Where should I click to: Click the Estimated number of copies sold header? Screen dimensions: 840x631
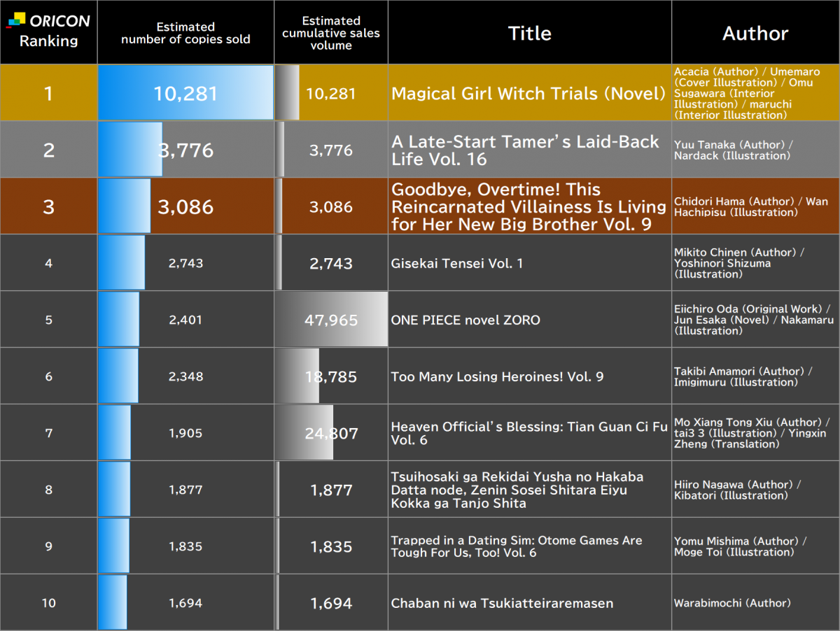tap(185, 33)
